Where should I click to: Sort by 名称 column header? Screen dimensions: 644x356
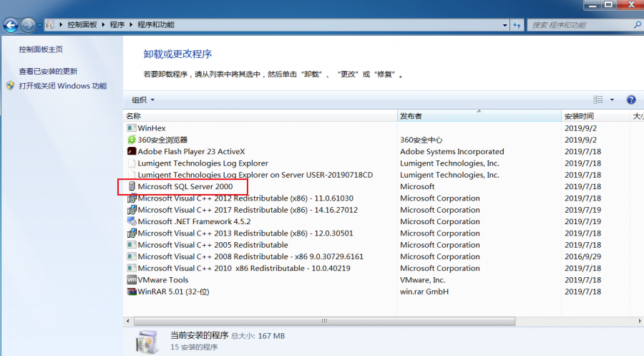pos(260,116)
